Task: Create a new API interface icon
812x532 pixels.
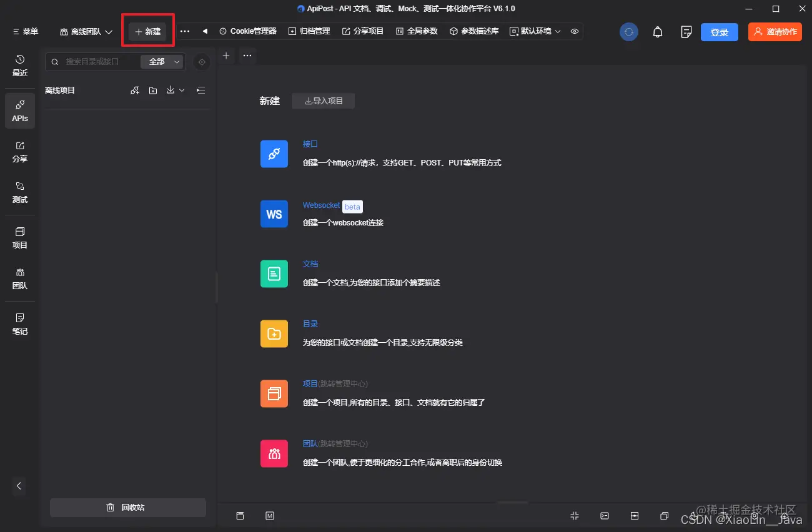Action: (x=274, y=154)
